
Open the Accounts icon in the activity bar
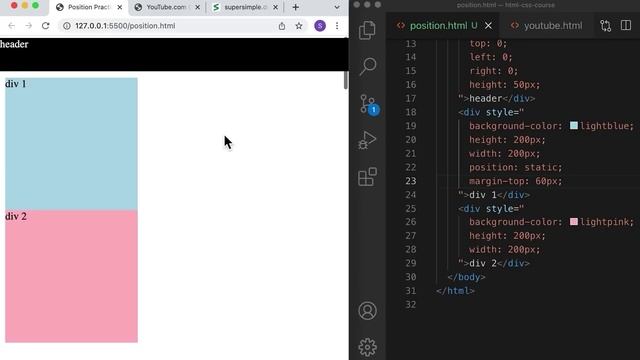pos(367,311)
